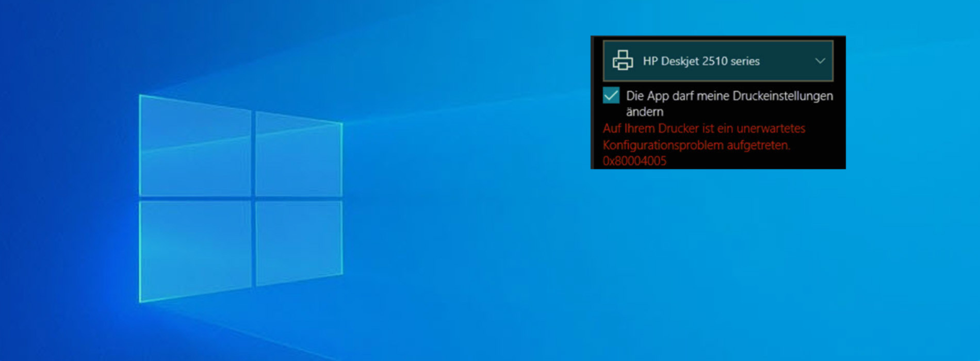Open the HP Deskjet 2510 series printer dropdown
Viewport: 980px width, 361px height.
pos(718,61)
